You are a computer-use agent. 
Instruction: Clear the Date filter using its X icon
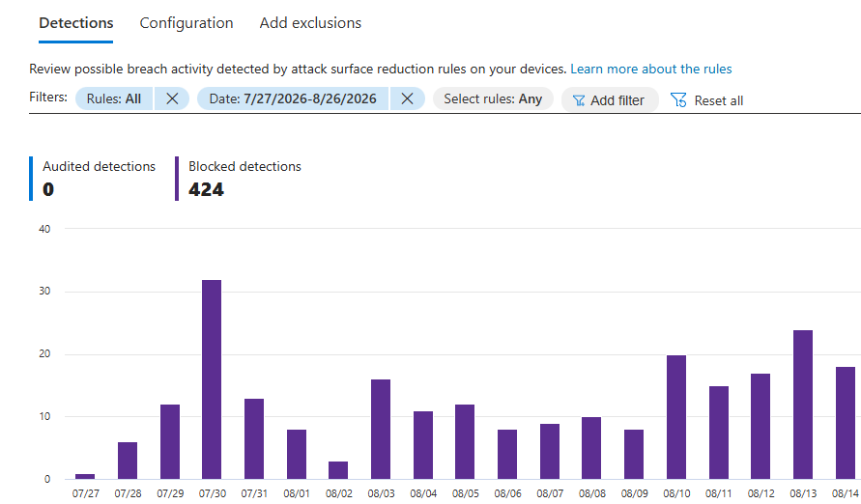click(407, 98)
